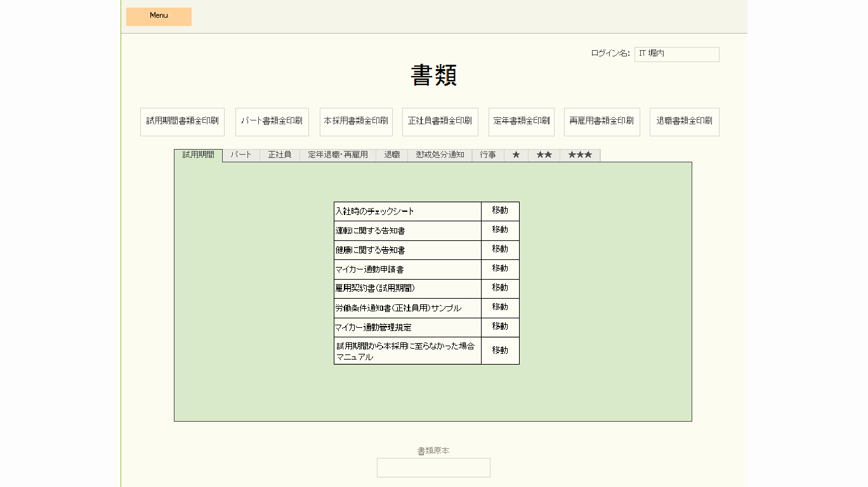Image resolution: width=868 pixels, height=487 pixels.
Task: Click the 運転に関する告知書 row text
Action: pyautogui.click(x=371, y=231)
